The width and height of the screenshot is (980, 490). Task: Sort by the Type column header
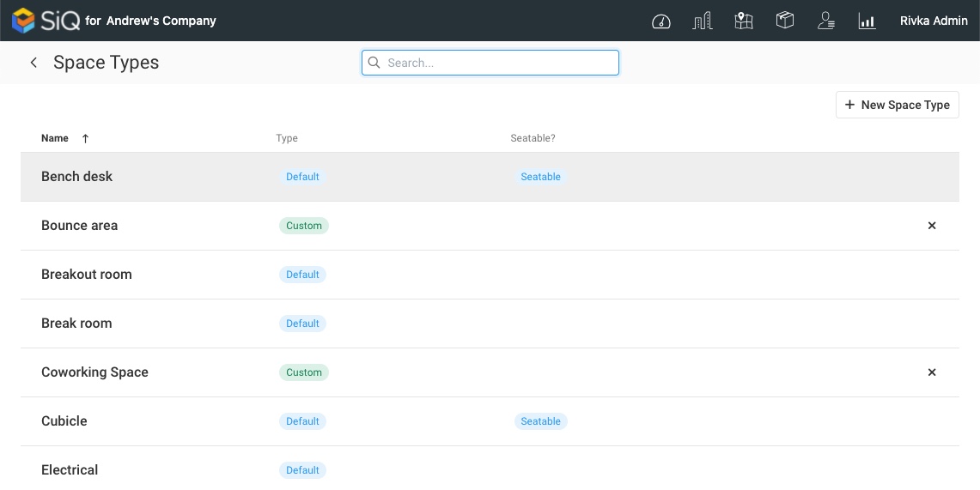point(287,138)
